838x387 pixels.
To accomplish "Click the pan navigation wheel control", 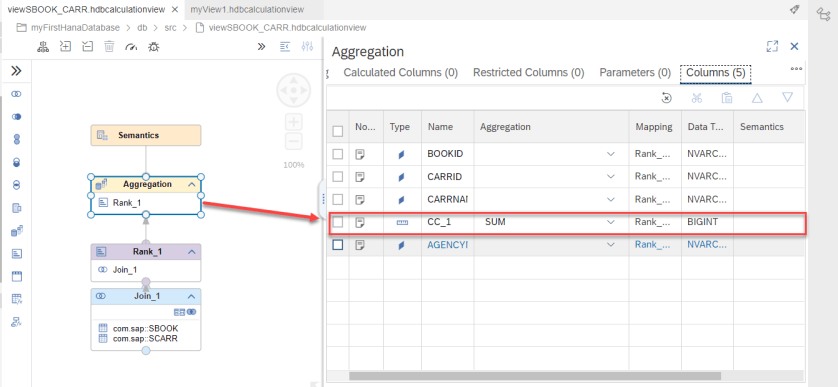I will (293, 90).
